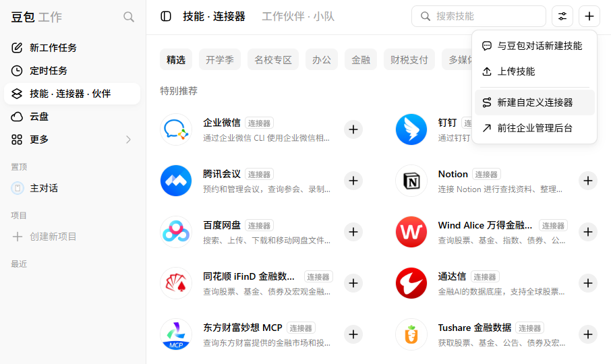Add the Wind Alice connector with plus
This screenshot has height=364, width=611.
[x=588, y=232]
